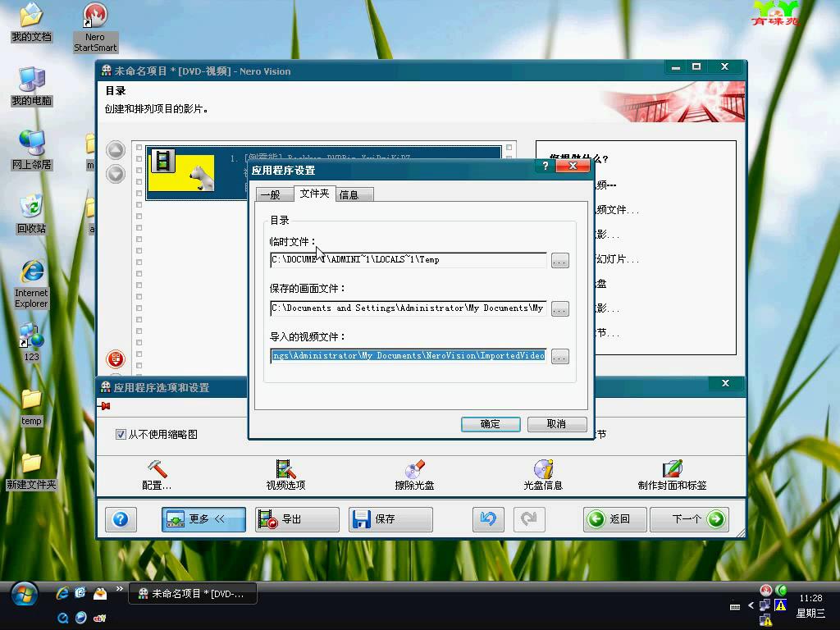Browse for the 导入的视频文件 folder
The height and width of the screenshot is (630, 840).
(559, 357)
